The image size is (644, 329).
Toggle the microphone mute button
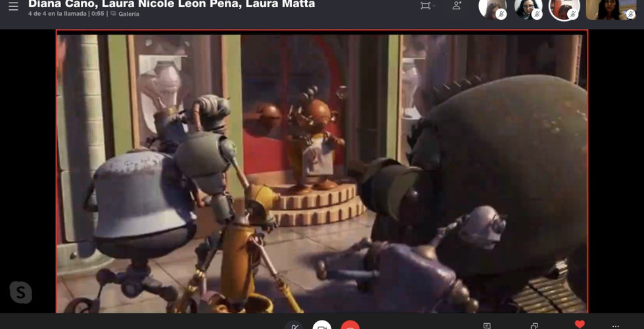pos(294,325)
